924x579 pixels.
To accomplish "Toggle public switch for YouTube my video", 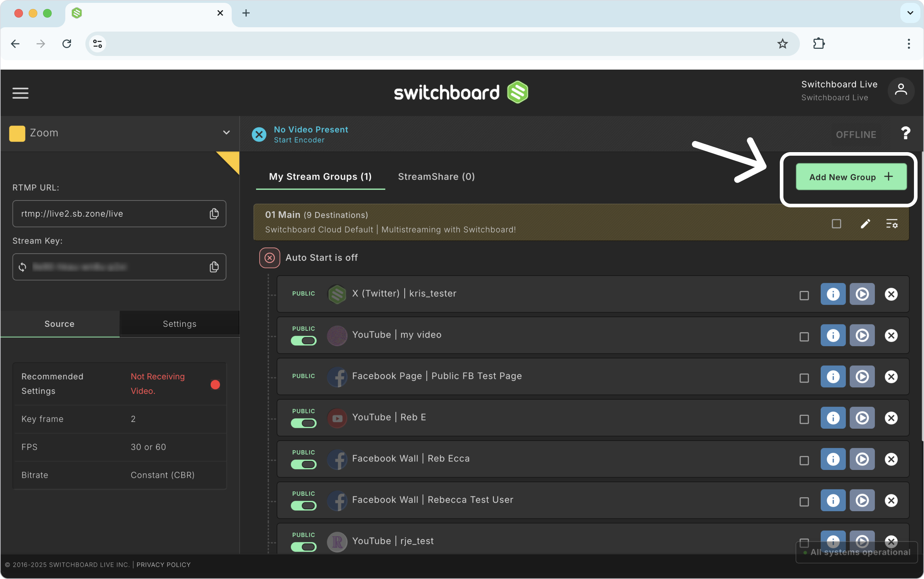I will tap(303, 341).
